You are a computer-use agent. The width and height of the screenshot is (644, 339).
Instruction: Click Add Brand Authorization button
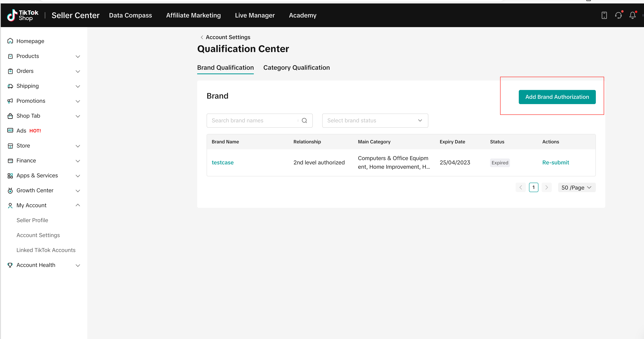[x=557, y=97]
